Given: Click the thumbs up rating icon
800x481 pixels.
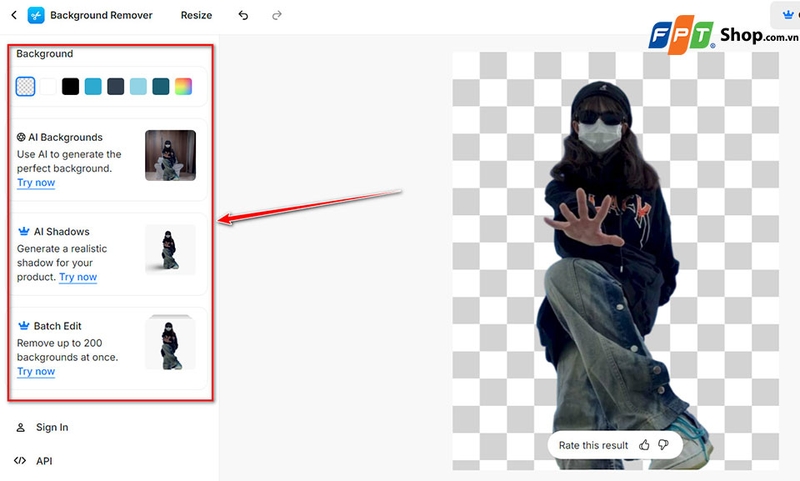Looking at the screenshot, I should [x=644, y=445].
